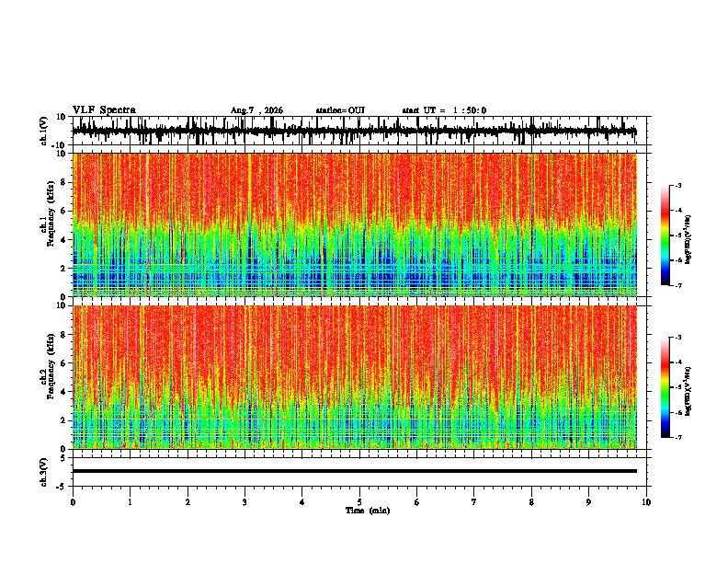Click the "10" tick on the Time axis
The image size is (728, 563).
coord(646,502)
